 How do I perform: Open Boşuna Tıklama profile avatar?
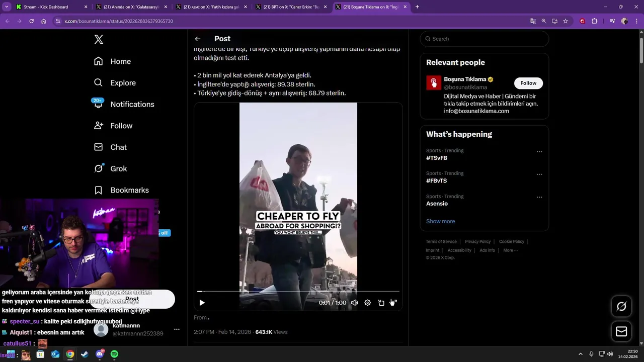(434, 83)
